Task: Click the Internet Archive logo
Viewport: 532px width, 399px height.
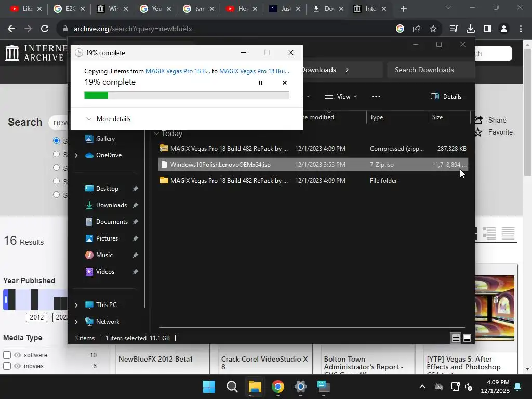Action: click(x=36, y=54)
